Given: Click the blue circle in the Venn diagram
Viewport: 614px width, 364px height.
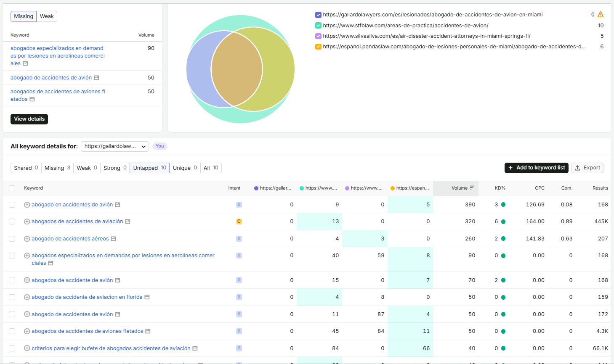Looking at the screenshot, I should pyautogui.click(x=199, y=69).
